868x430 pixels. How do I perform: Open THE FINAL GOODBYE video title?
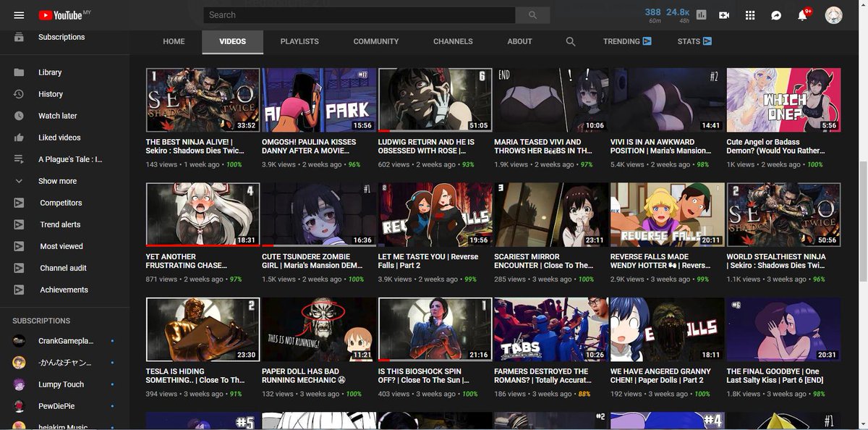click(776, 376)
